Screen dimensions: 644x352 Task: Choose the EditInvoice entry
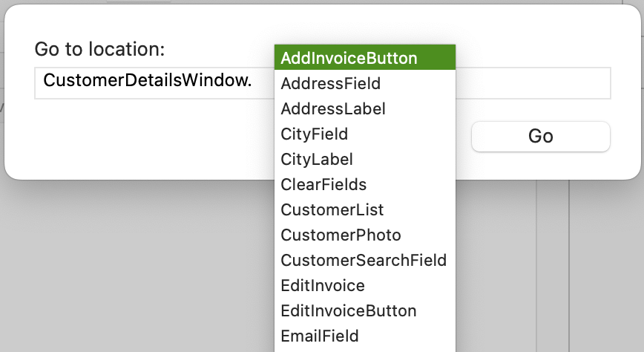pos(365,286)
